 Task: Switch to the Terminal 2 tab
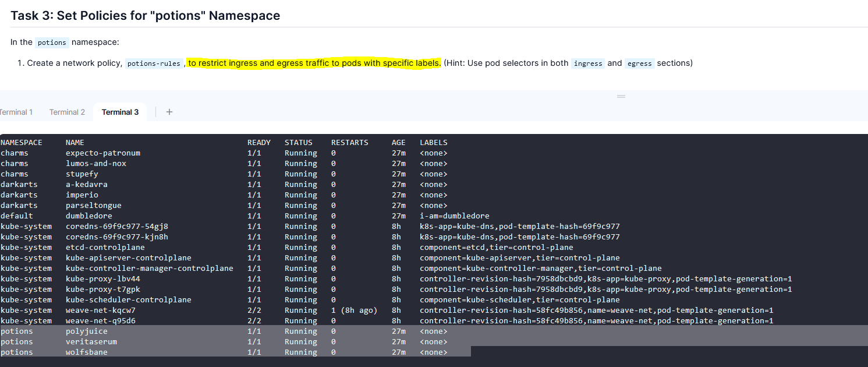click(67, 112)
